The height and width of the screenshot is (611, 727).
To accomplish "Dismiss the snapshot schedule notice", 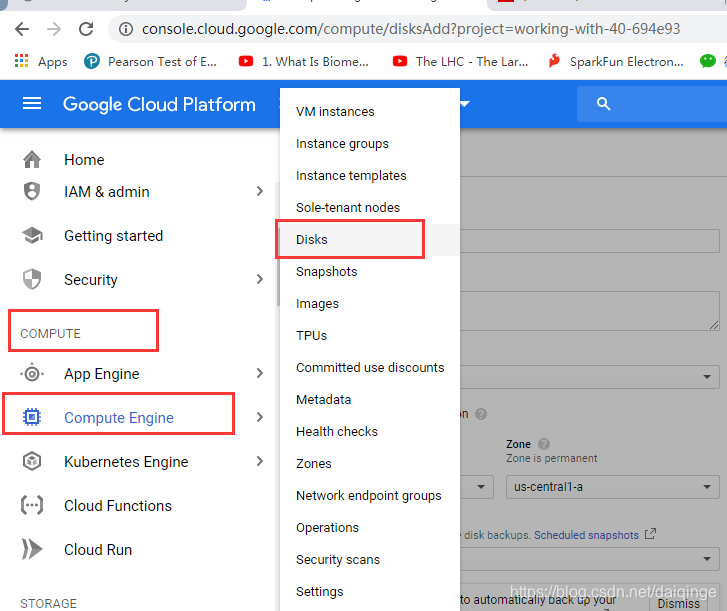I will (678, 603).
